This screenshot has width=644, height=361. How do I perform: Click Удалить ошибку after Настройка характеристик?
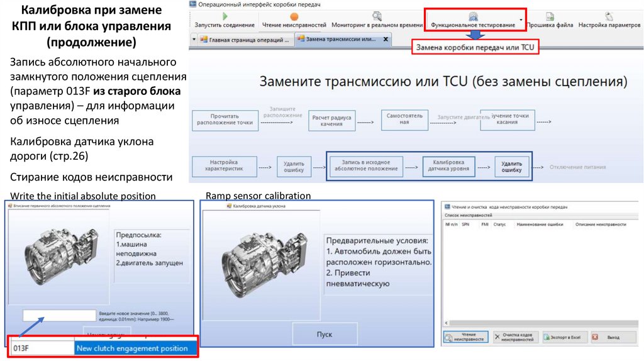point(294,166)
